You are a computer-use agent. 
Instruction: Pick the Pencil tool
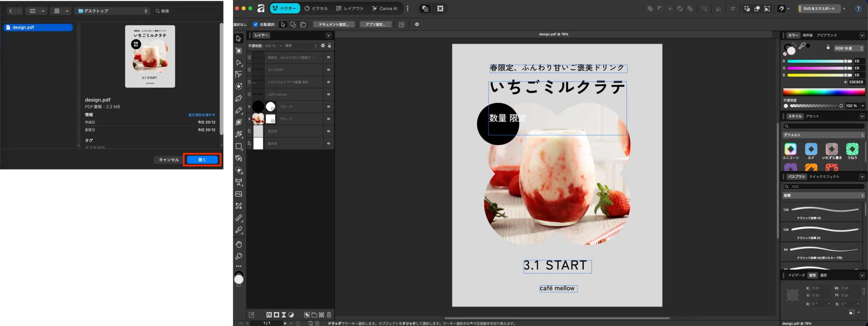click(239, 110)
